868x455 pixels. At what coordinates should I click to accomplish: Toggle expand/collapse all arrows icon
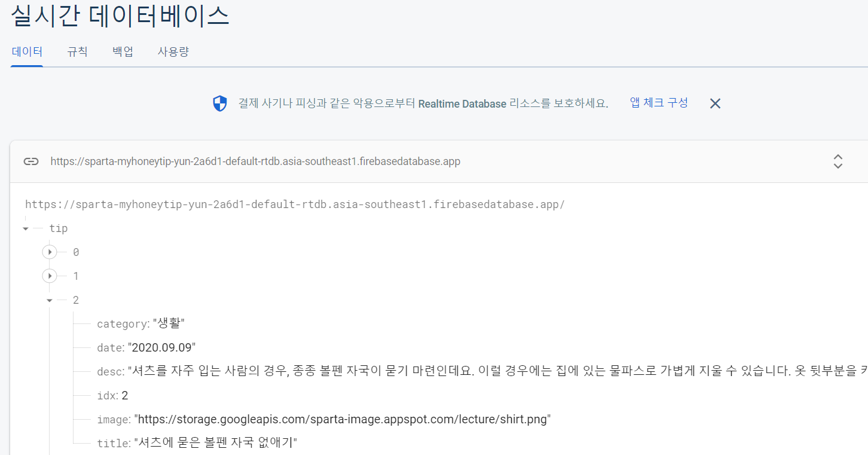[x=838, y=161]
